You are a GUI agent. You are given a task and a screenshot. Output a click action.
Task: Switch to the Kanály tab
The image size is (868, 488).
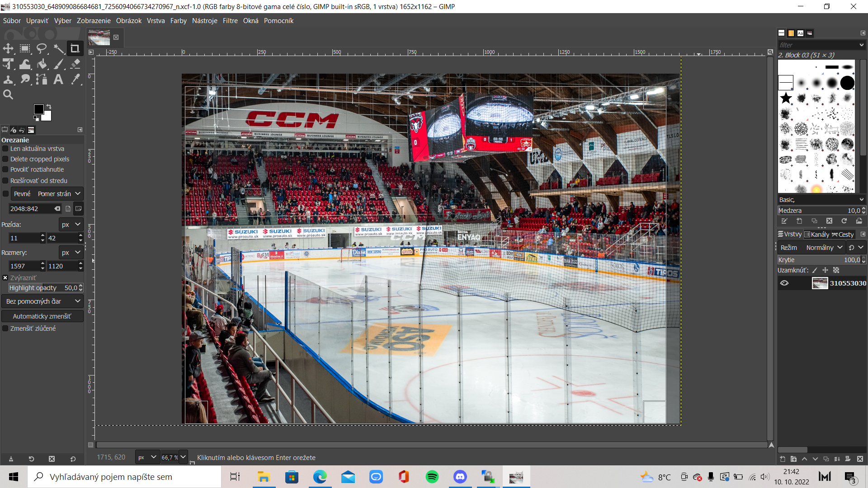coord(816,235)
